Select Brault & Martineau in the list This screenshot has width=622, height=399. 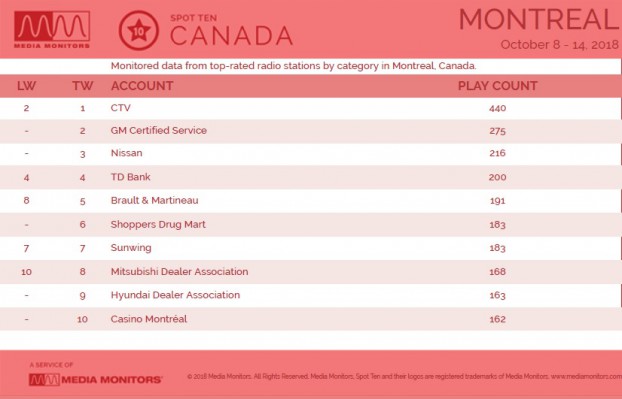pyautogui.click(x=154, y=200)
